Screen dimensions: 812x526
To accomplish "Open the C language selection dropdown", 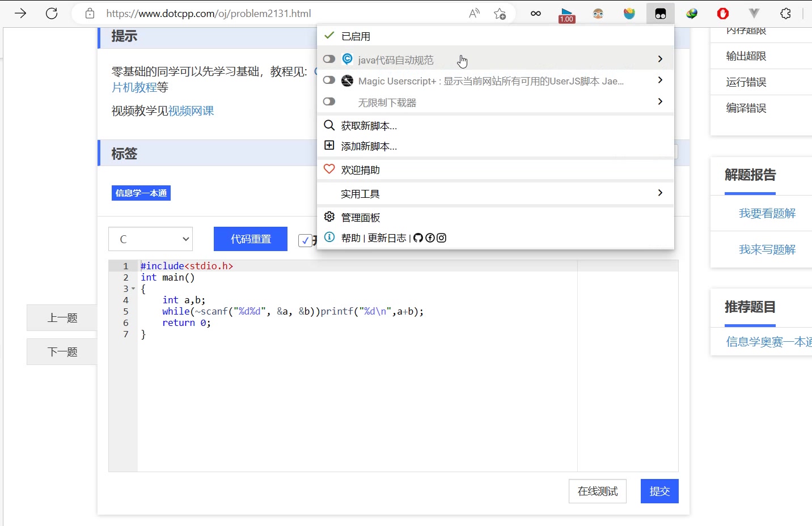I will (150, 239).
